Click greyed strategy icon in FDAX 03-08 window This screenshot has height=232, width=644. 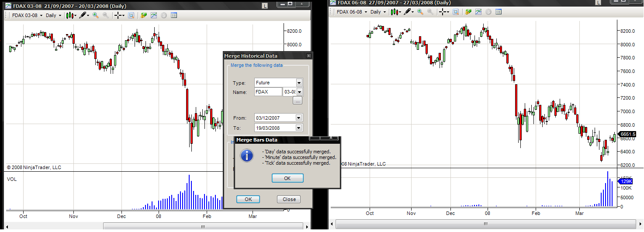164,15
